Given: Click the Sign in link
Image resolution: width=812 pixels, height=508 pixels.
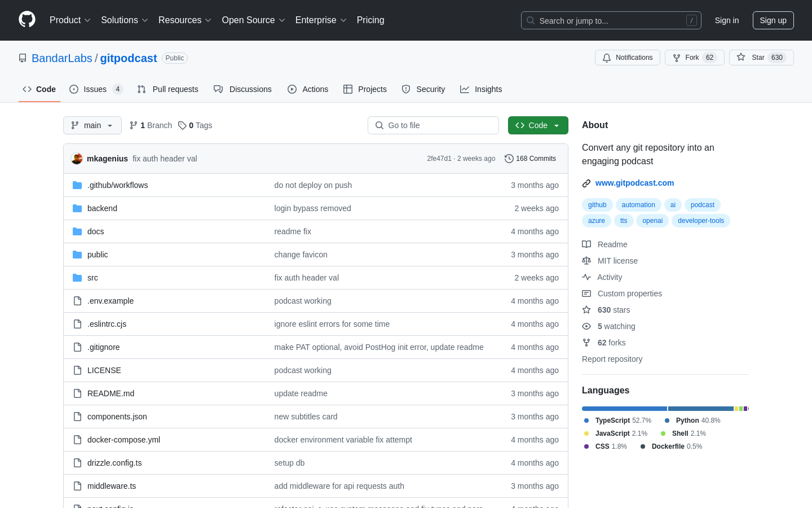Looking at the screenshot, I should click(727, 20).
